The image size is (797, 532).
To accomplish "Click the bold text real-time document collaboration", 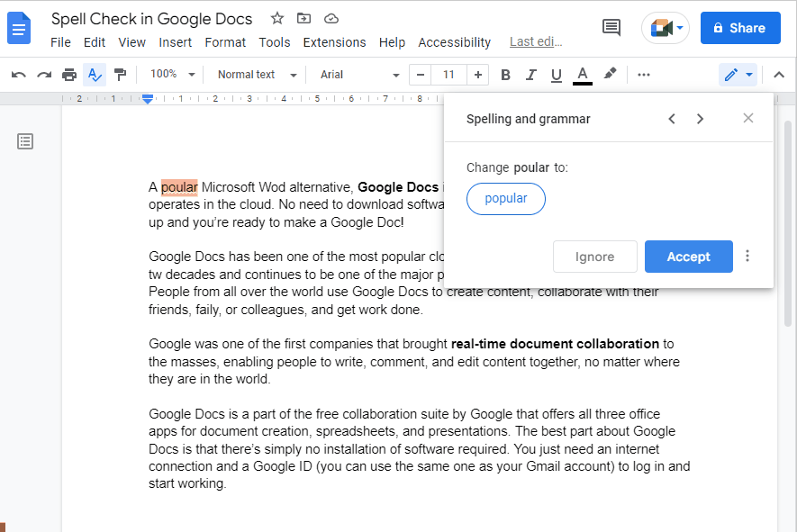I will click(x=555, y=344).
